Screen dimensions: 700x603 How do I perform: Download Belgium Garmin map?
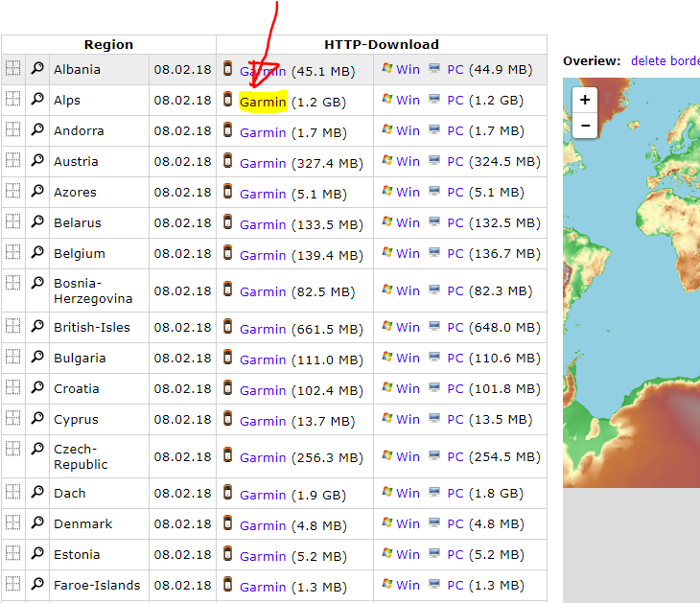pyautogui.click(x=263, y=255)
